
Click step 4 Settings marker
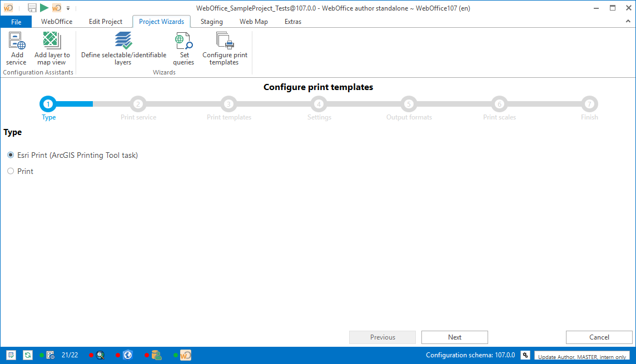click(x=319, y=104)
